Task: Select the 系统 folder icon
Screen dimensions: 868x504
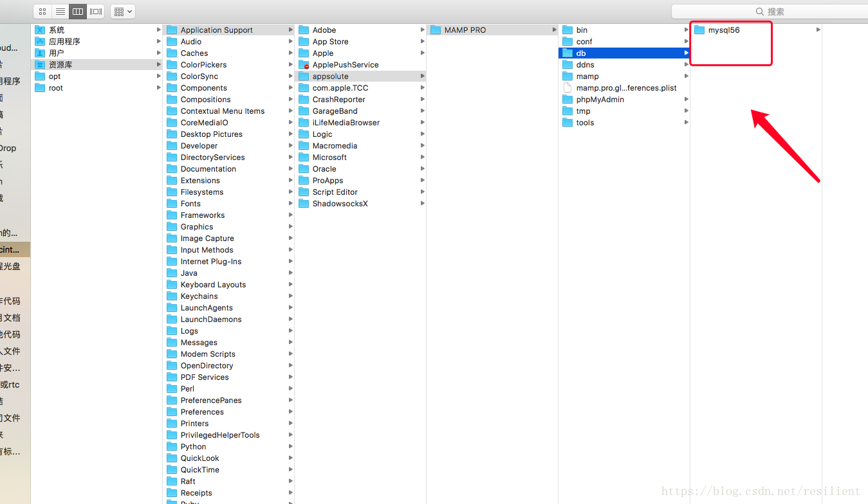Action: point(40,30)
